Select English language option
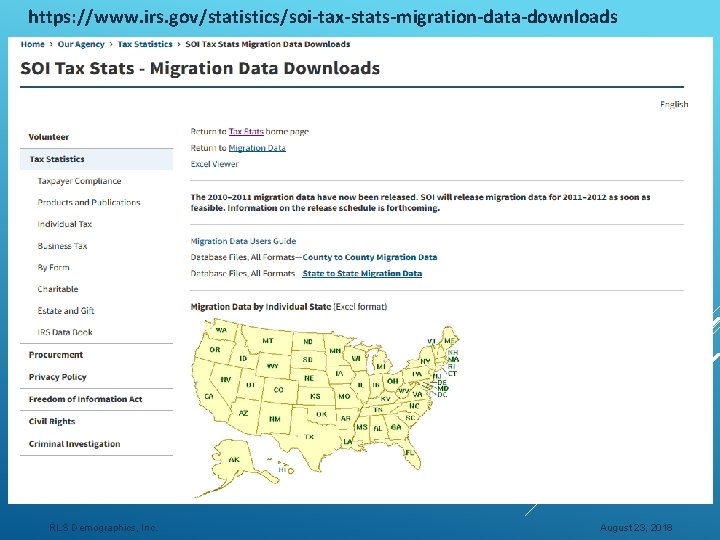The image size is (720, 540). [x=674, y=104]
